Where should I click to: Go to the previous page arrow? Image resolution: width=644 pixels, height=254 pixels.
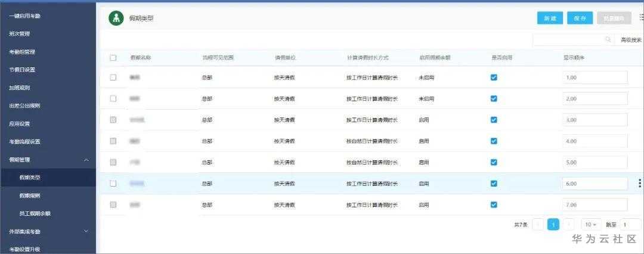click(538, 224)
